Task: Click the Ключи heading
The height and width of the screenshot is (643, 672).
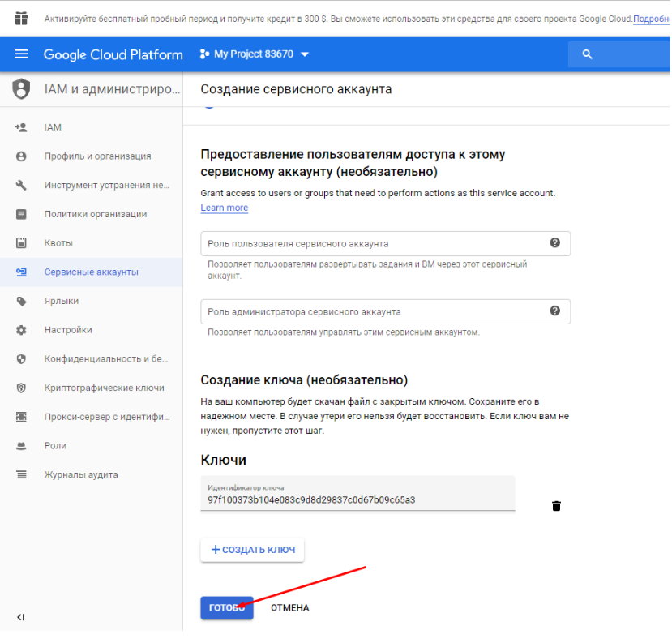Action: pyautogui.click(x=223, y=460)
